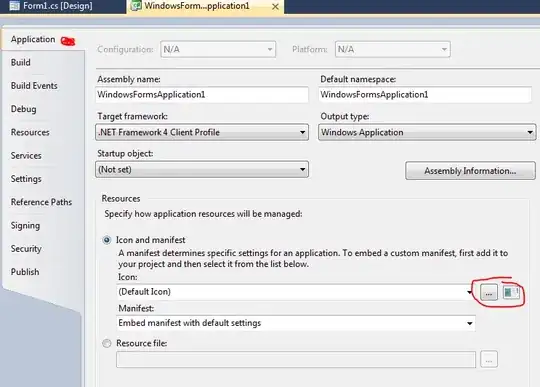Screen dimensions: 540x387
Task: Select the Resource file radio button
Action: pyautogui.click(x=107, y=343)
